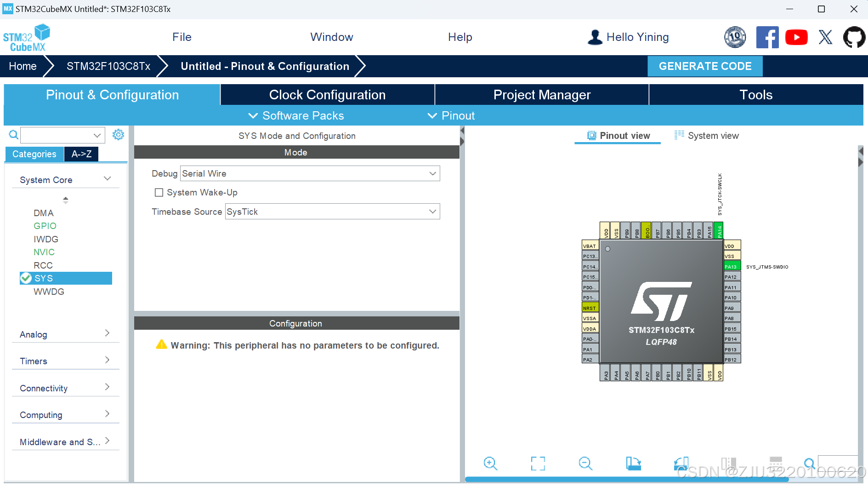This screenshot has height=487, width=868.
Task: Select the VBAT pin on the chip
Action: [590, 246]
